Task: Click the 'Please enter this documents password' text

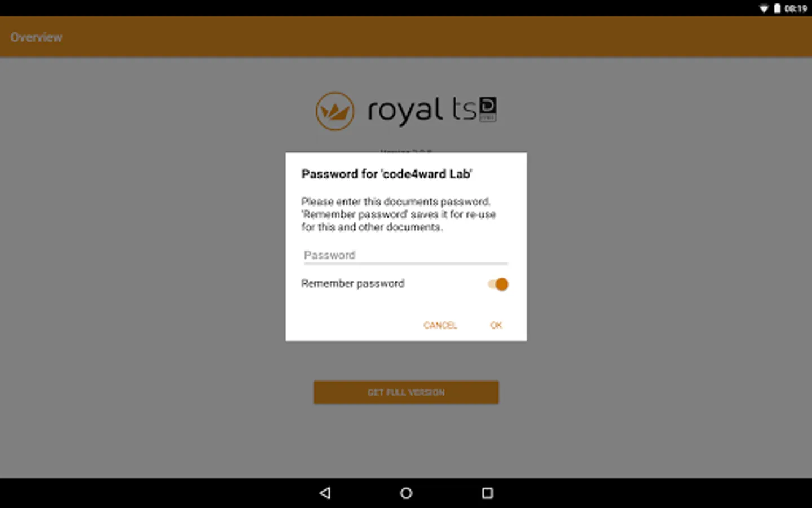Action: pos(396,202)
